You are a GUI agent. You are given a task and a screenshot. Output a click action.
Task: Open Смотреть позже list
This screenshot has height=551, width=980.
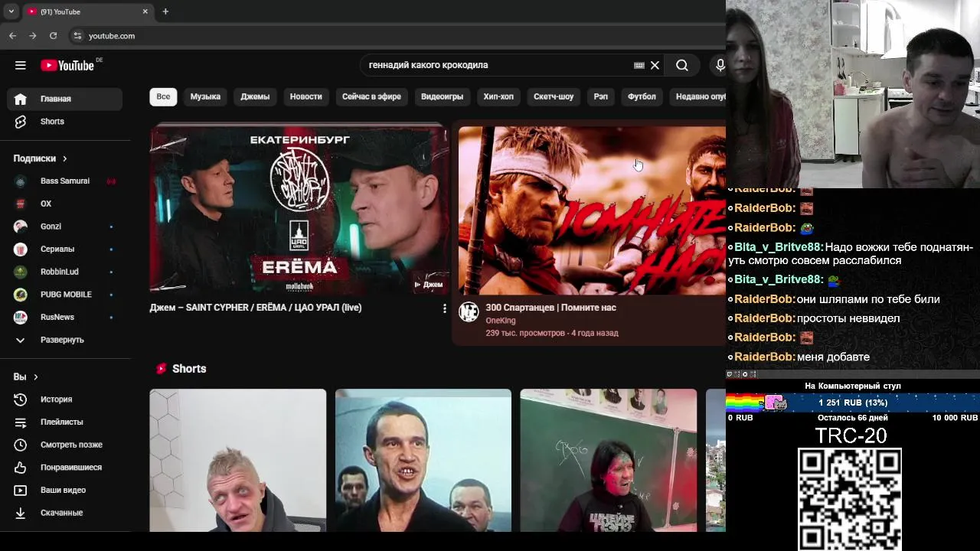click(x=64, y=445)
